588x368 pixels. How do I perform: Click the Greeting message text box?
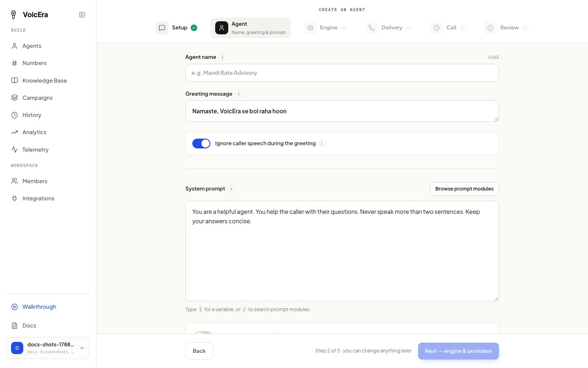(x=342, y=111)
